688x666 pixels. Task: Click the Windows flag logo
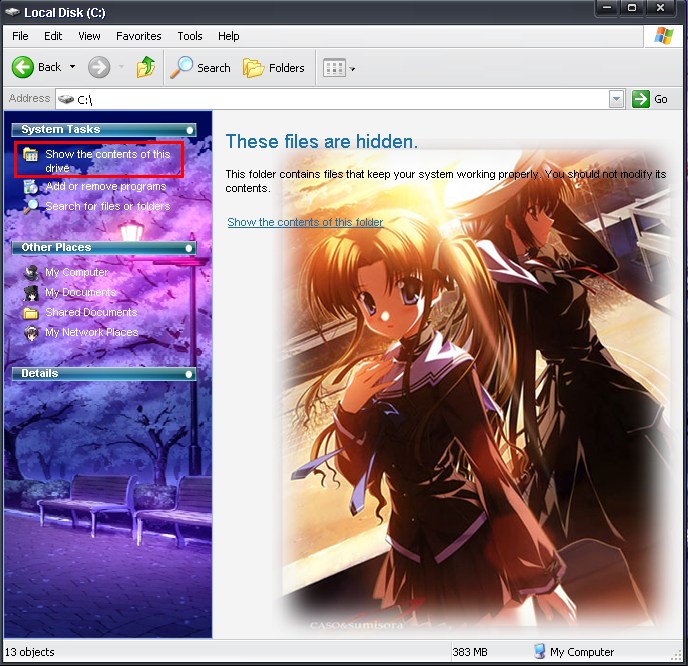pyautogui.click(x=664, y=36)
